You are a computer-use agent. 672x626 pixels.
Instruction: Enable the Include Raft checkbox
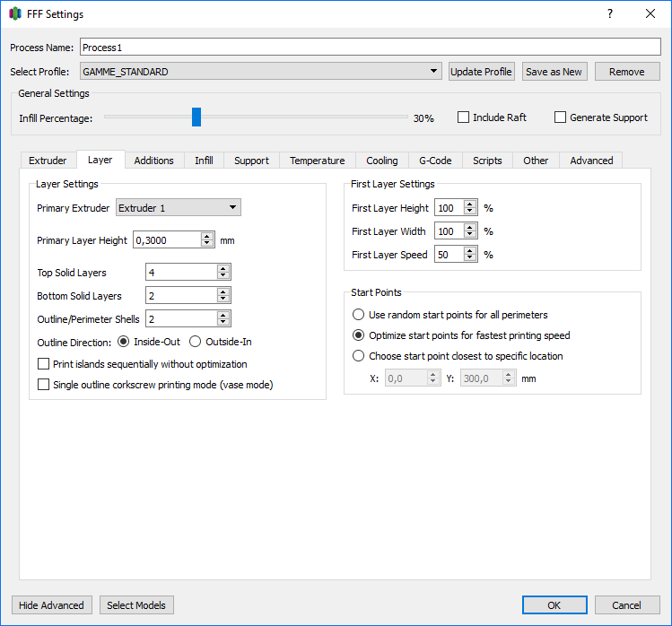tap(464, 117)
